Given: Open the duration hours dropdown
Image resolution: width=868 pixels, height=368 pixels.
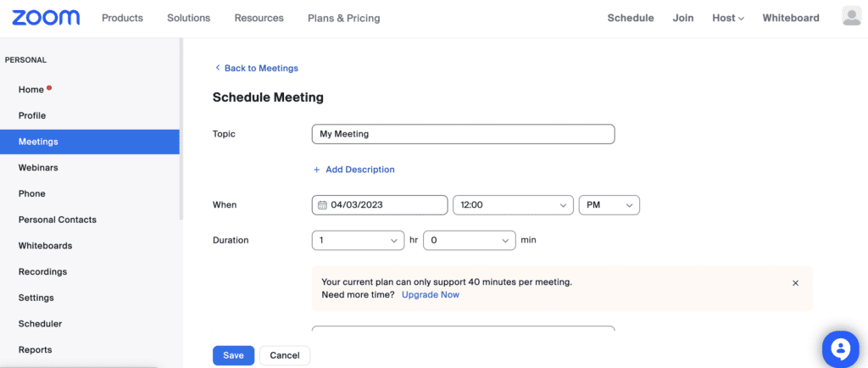Looking at the screenshot, I should click(359, 240).
